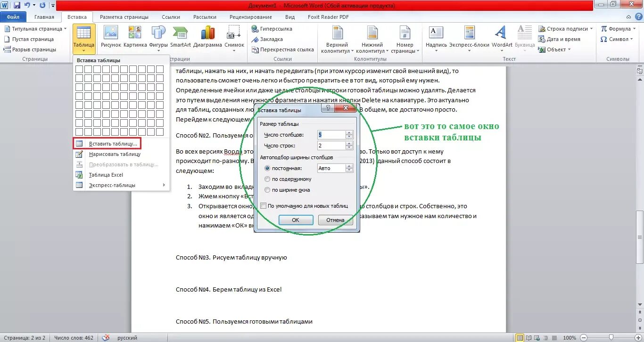
Task: Click Страница: 2 из 2 status
Action: [24, 338]
